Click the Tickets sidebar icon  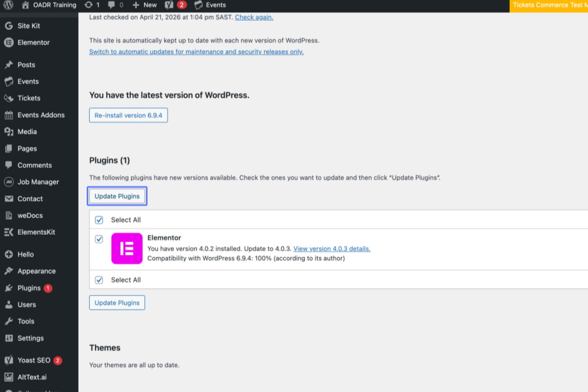(9, 98)
